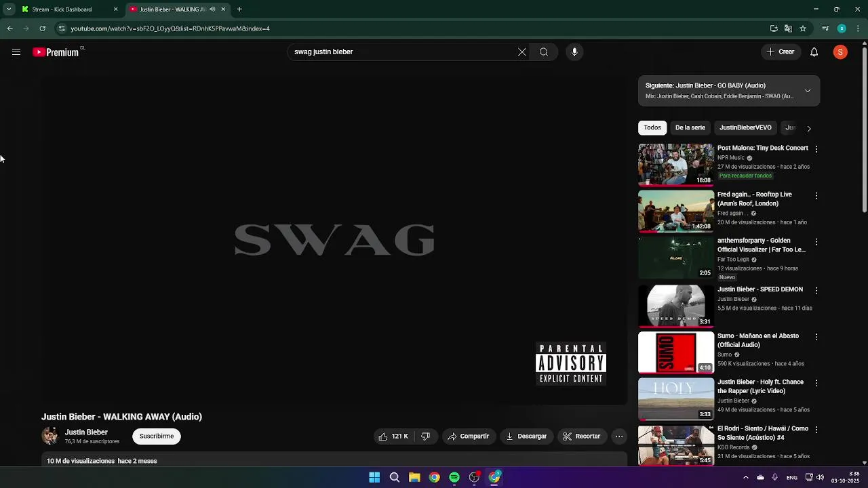Open tab search dropdown arrow
This screenshot has height=488, width=868.
9,9
